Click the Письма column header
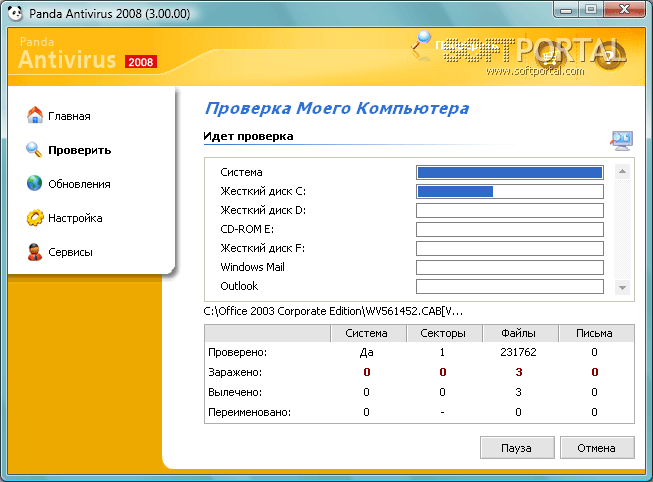 coord(596,333)
